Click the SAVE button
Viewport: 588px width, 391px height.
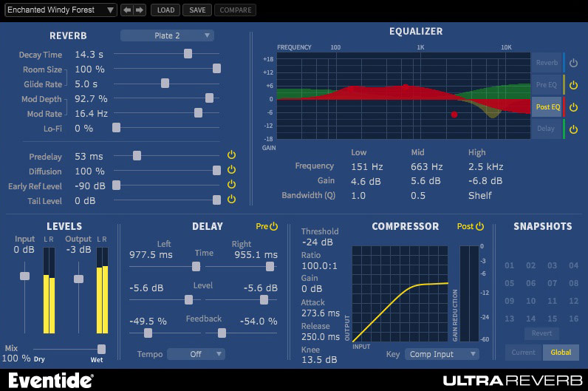(x=197, y=10)
